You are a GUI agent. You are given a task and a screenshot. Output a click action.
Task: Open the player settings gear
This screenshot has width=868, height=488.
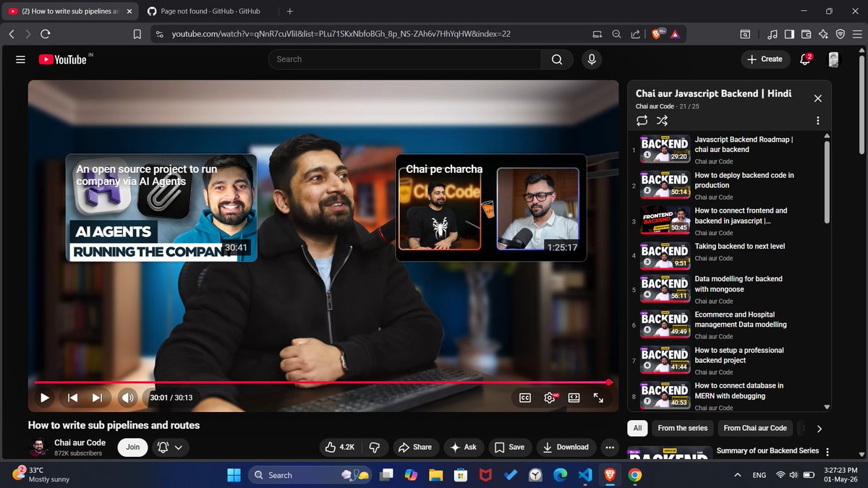(x=550, y=397)
